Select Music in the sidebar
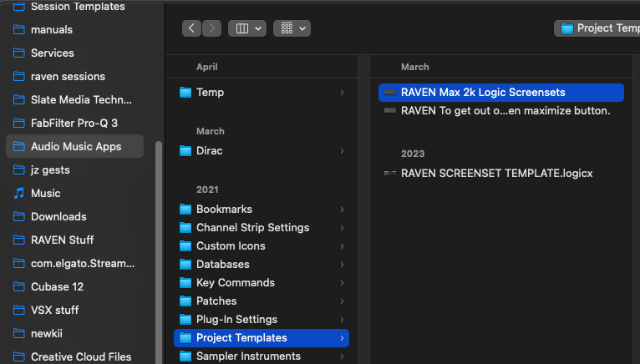640x364 pixels. [74, 193]
